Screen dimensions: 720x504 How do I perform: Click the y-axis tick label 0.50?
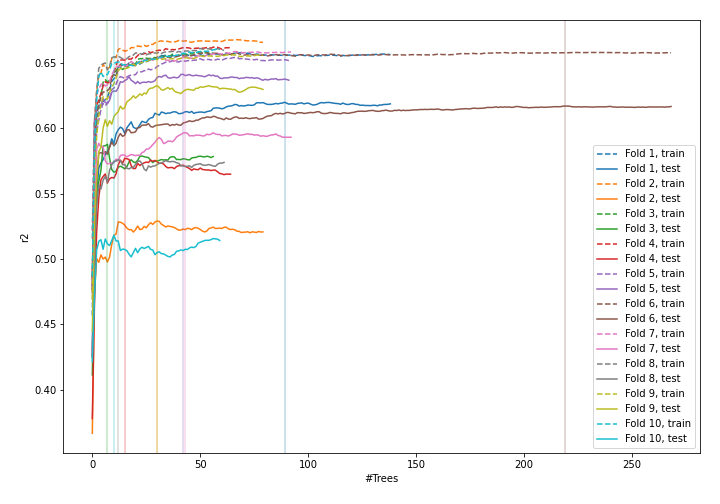coord(45,259)
